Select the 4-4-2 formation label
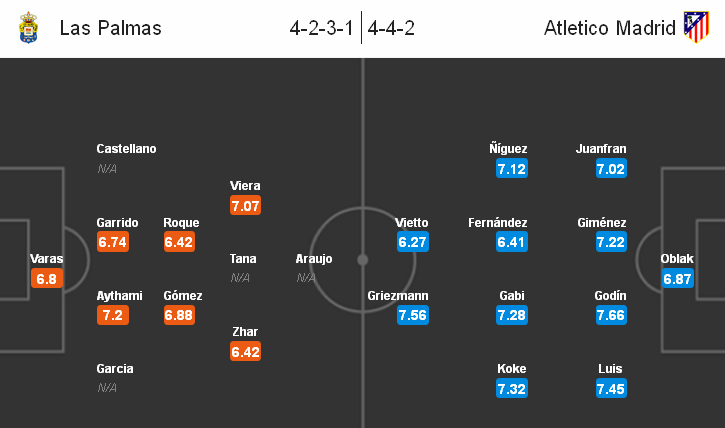The height and width of the screenshot is (428, 725). coord(391,28)
